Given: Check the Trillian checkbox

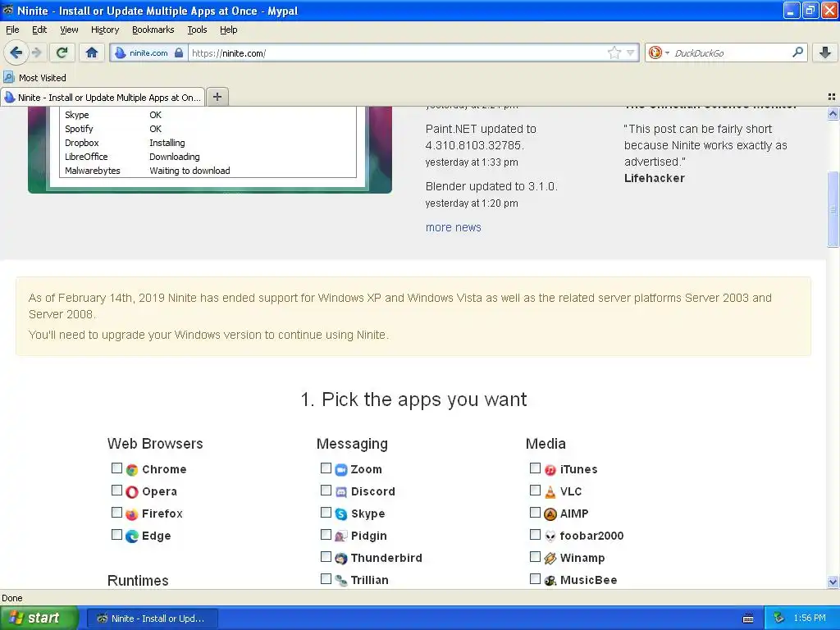Looking at the screenshot, I should coord(326,578).
